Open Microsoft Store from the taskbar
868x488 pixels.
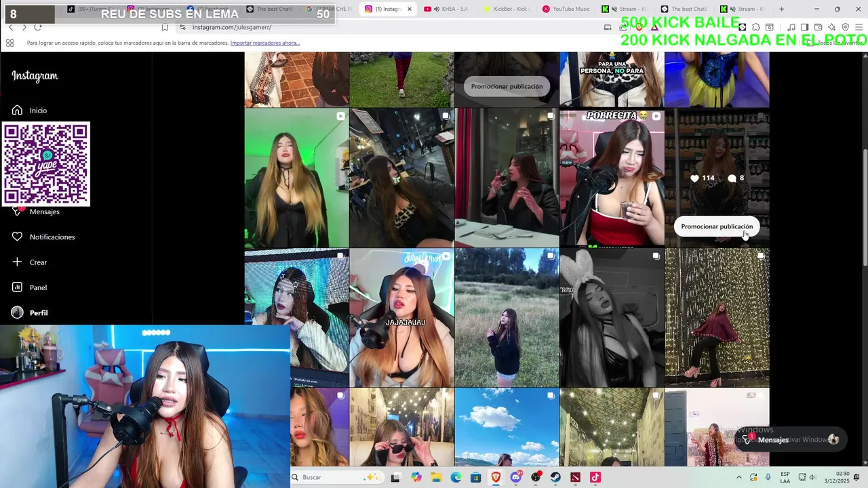click(x=476, y=477)
